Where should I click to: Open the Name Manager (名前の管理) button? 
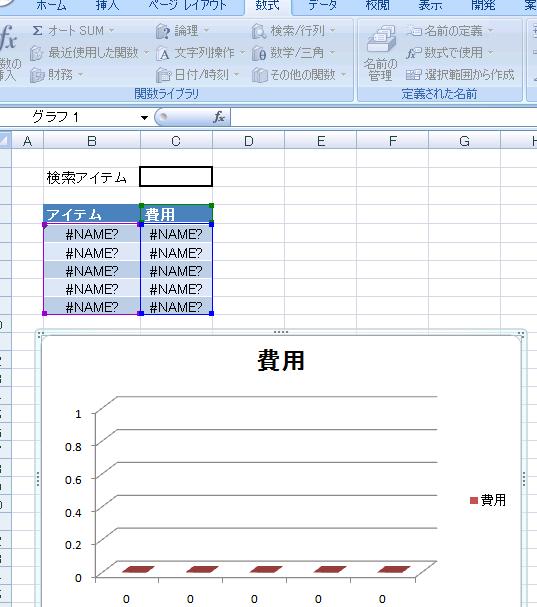coord(381,53)
